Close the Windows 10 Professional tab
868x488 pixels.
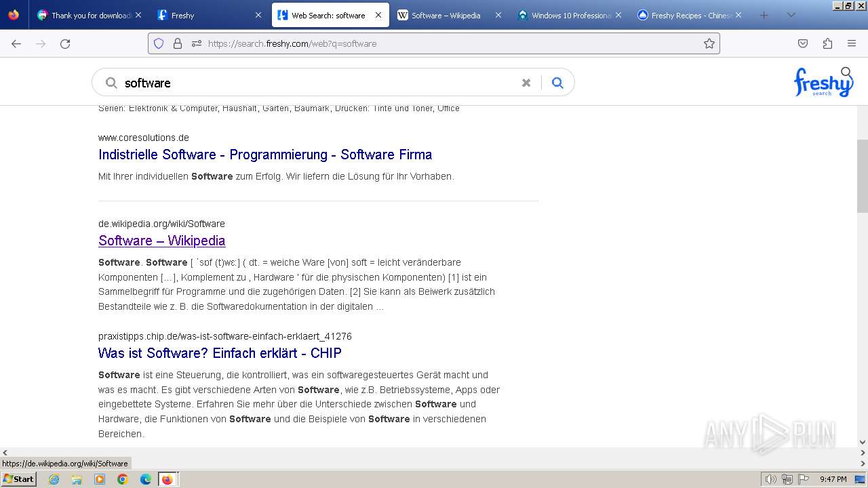pyautogui.click(x=618, y=15)
